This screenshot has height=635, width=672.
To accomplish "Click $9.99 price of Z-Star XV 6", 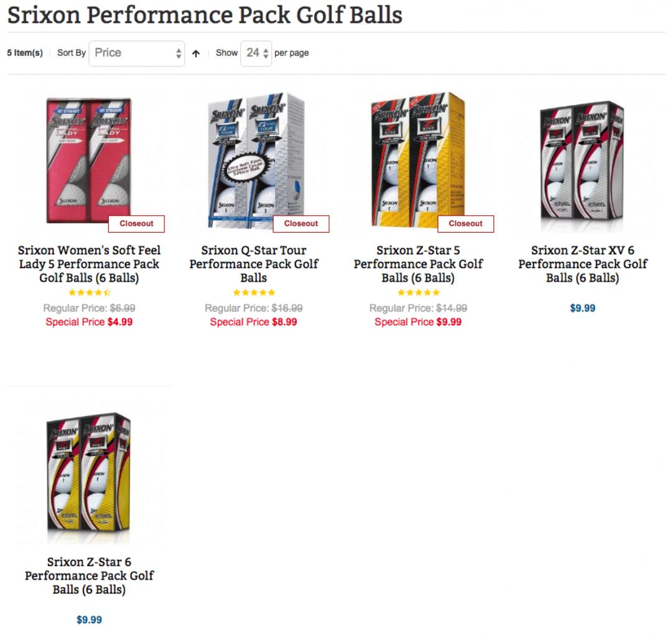I will [582, 308].
